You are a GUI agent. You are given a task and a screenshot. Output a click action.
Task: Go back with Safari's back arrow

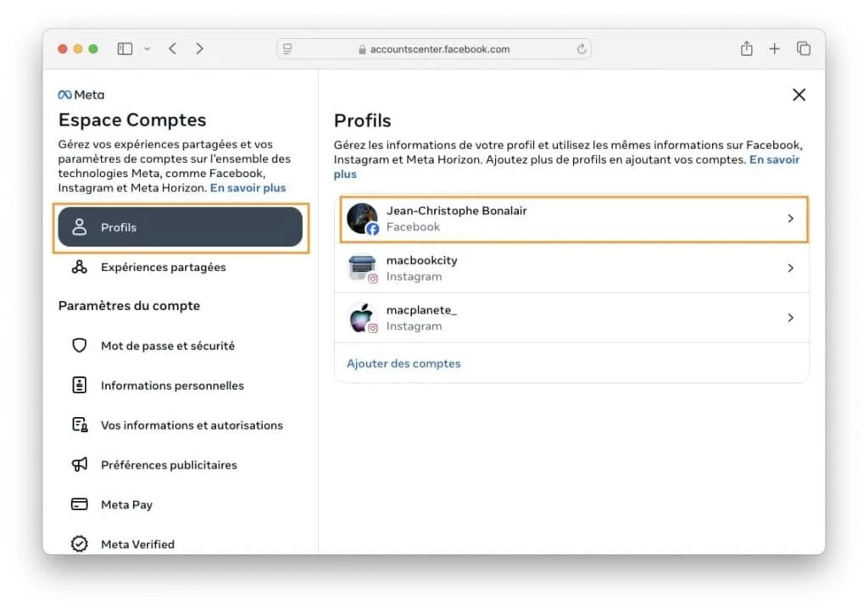pos(172,49)
